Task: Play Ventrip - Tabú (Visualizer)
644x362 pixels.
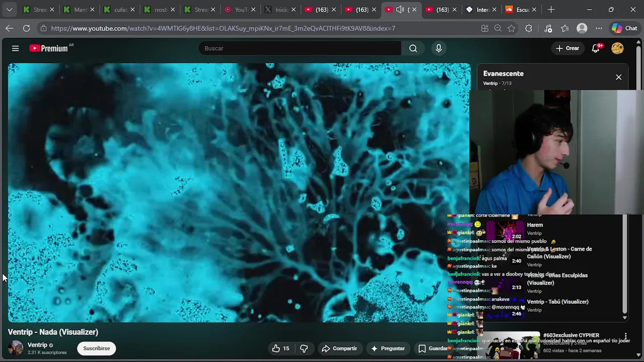Action: (x=557, y=302)
